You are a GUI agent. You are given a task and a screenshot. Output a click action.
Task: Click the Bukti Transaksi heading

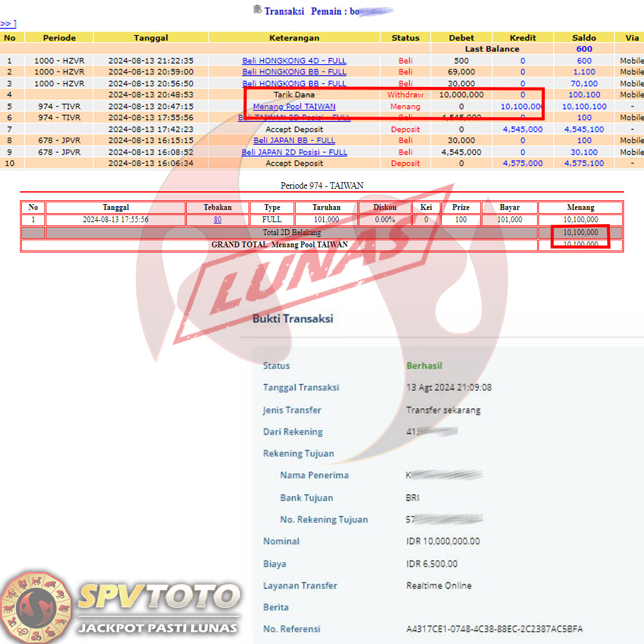(292, 319)
